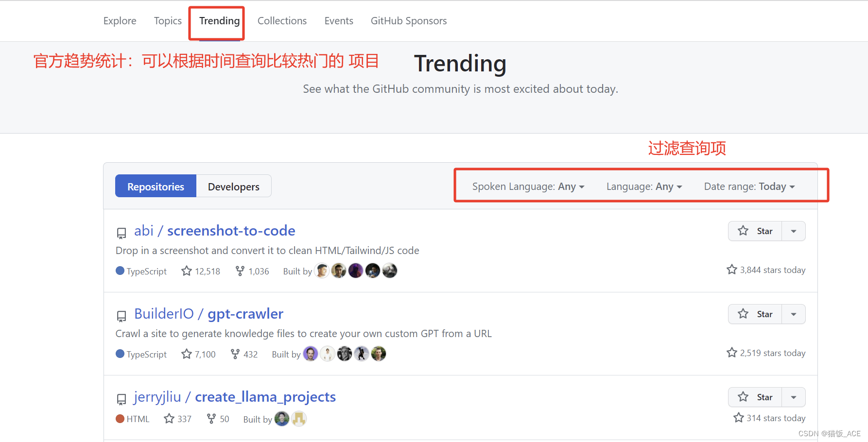View 50 forks of create_llama_projects
The image size is (868, 442).
pyautogui.click(x=218, y=419)
